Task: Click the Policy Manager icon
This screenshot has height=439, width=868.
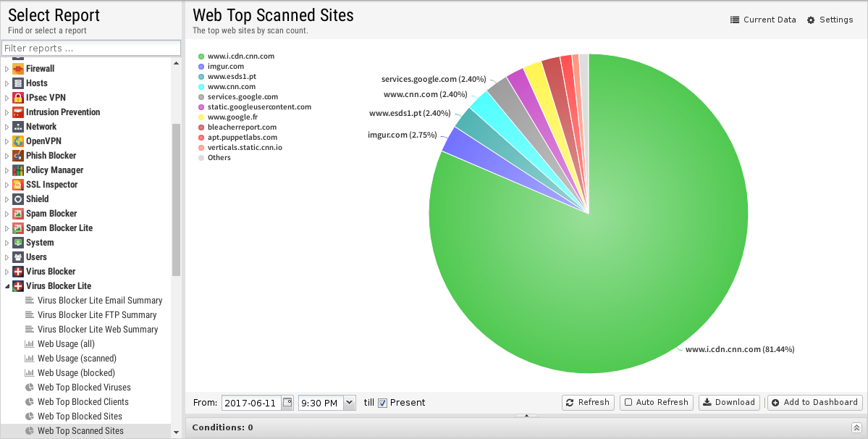Action: click(x=17, y=170)
